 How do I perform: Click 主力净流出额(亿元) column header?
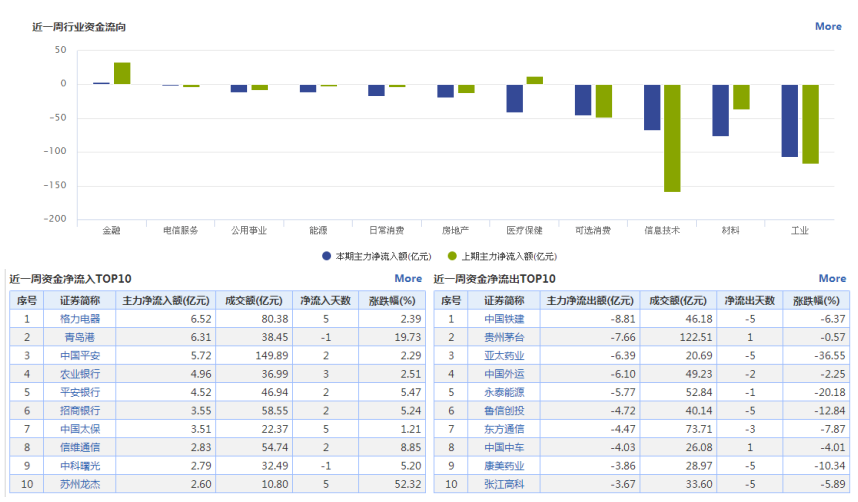pyautogui.click(x=590, y=301)
